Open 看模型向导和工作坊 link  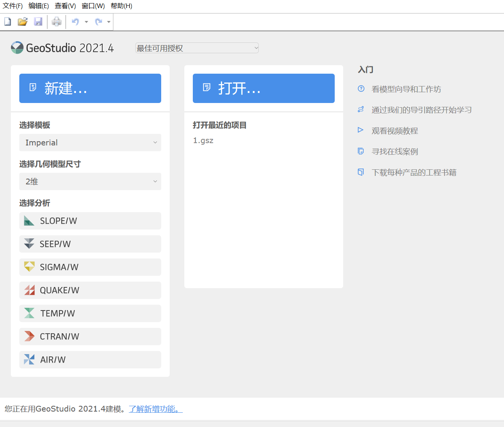tap(406, 89)
